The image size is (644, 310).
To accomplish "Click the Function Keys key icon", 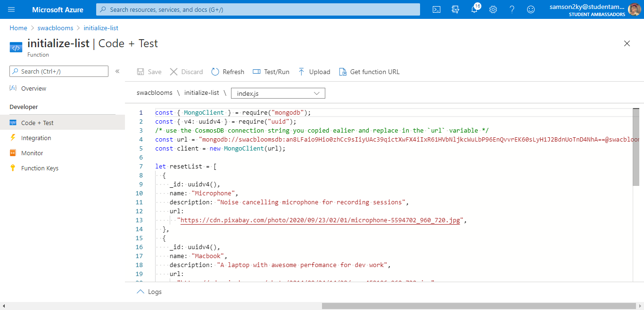I will 13,168.
